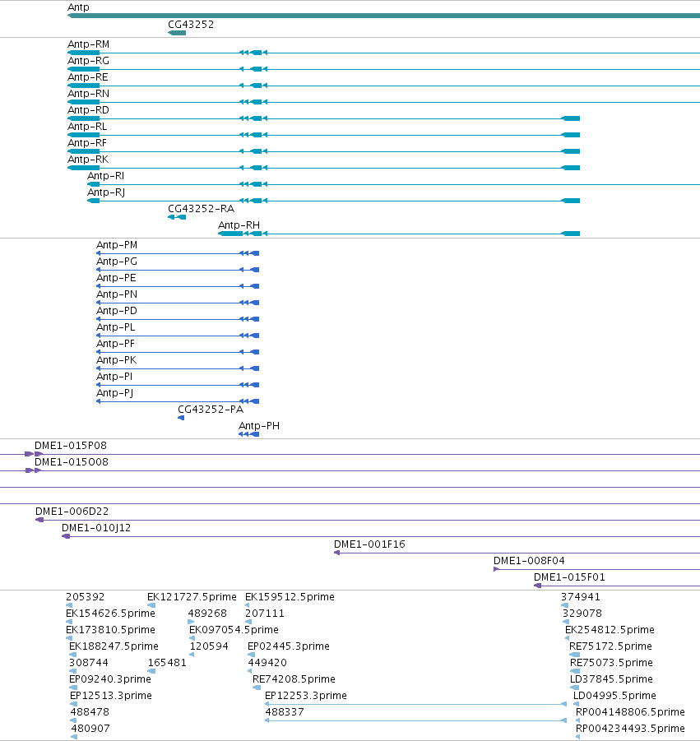Click LD37845.5prime feature label
700x741 pixels.
pyautogui.click(x=612, y=679)
